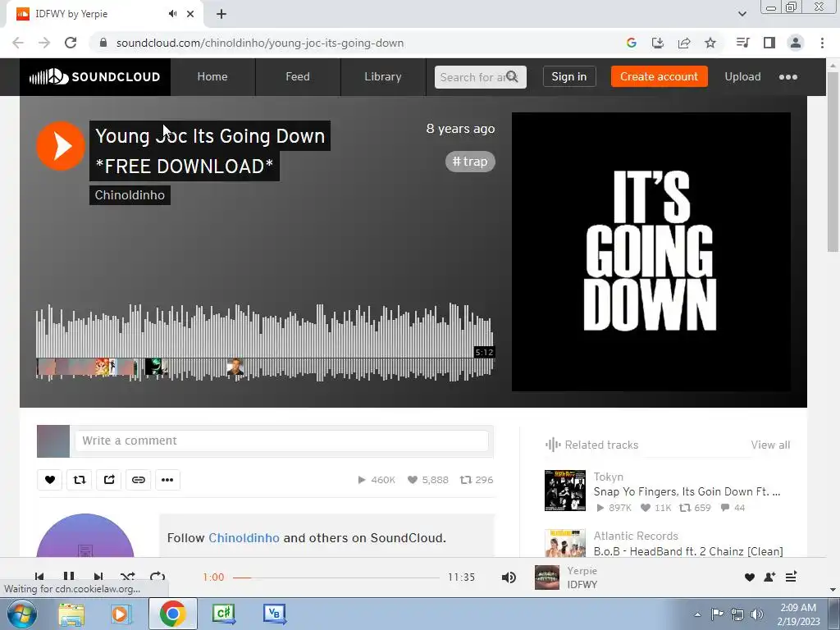
Task: Click View all related tracks
Action: click(770, 445)
